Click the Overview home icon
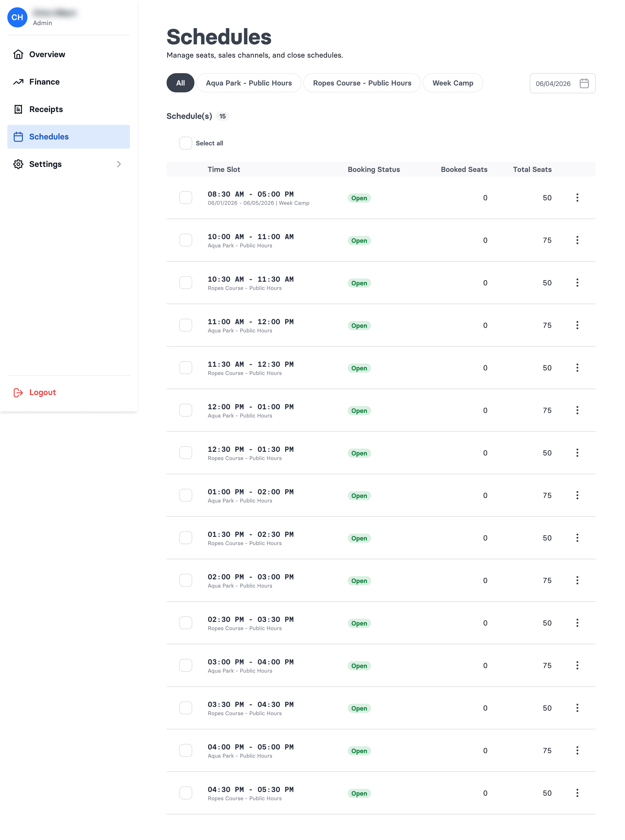This screenshot has width=625, height=840. coord(18,54)
